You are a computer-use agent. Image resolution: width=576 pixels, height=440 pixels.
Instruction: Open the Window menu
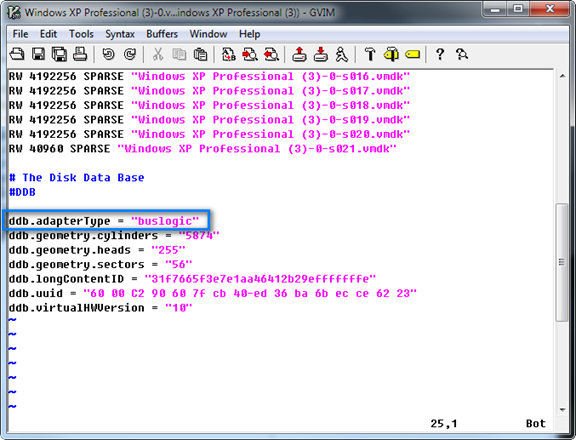point(208,34)
